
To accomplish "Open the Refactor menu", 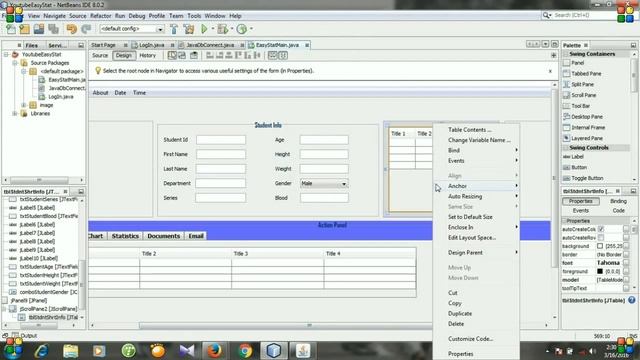I will click(100, 16).
